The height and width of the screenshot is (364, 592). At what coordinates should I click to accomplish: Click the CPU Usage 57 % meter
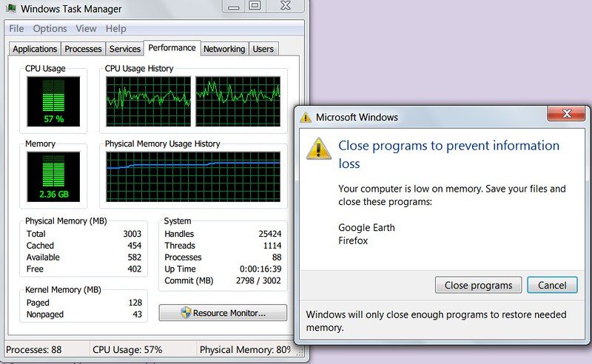click(53, 101)
